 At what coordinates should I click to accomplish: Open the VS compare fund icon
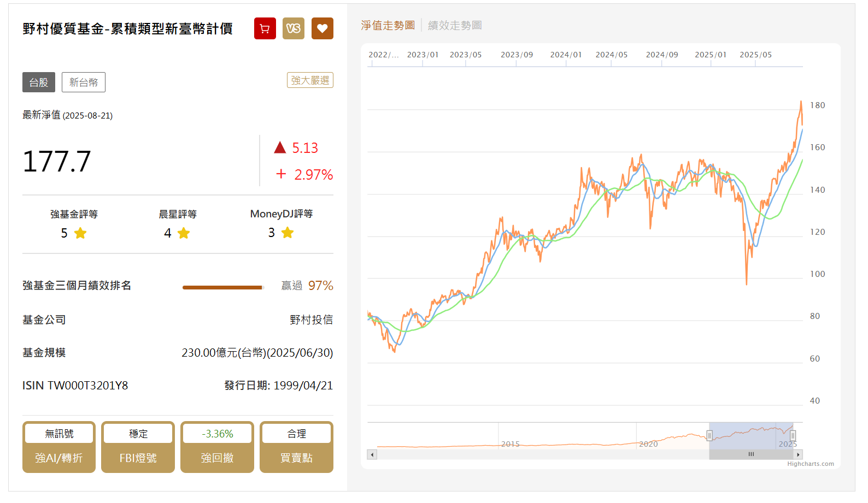pos(294,28)
